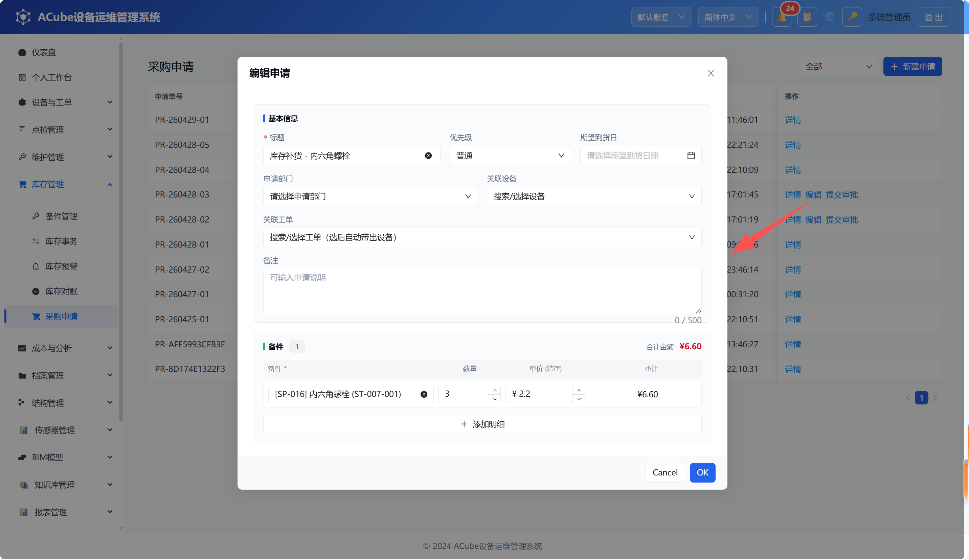Close the 编辑申请 dialog
Image resolution: width=969 pixels, height=560 pixels.
(711, 73)
